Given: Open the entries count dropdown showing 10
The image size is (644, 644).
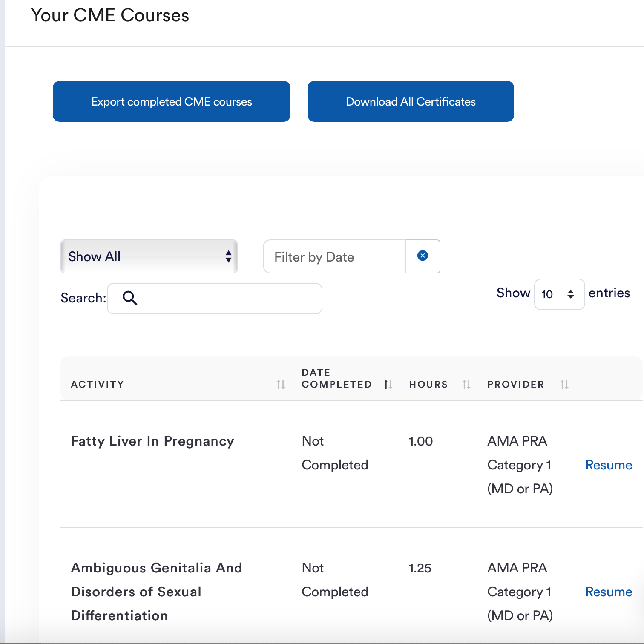Looking at the screenshot, I should [x=559, y=294].
